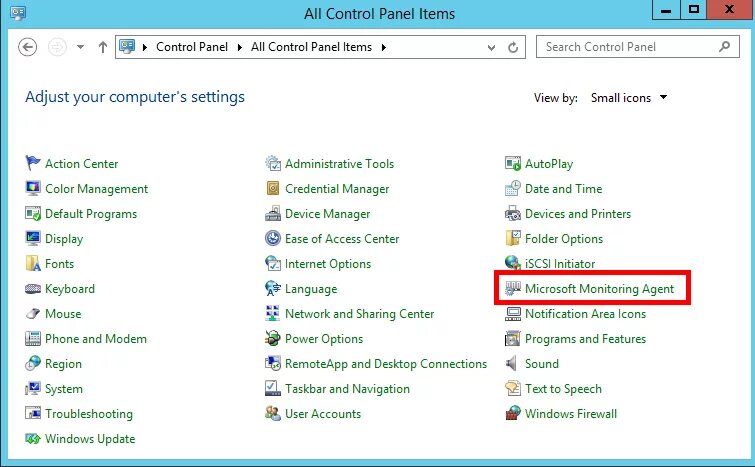Open the User Accounts link

pyautogui.click(x=323, y=414)
